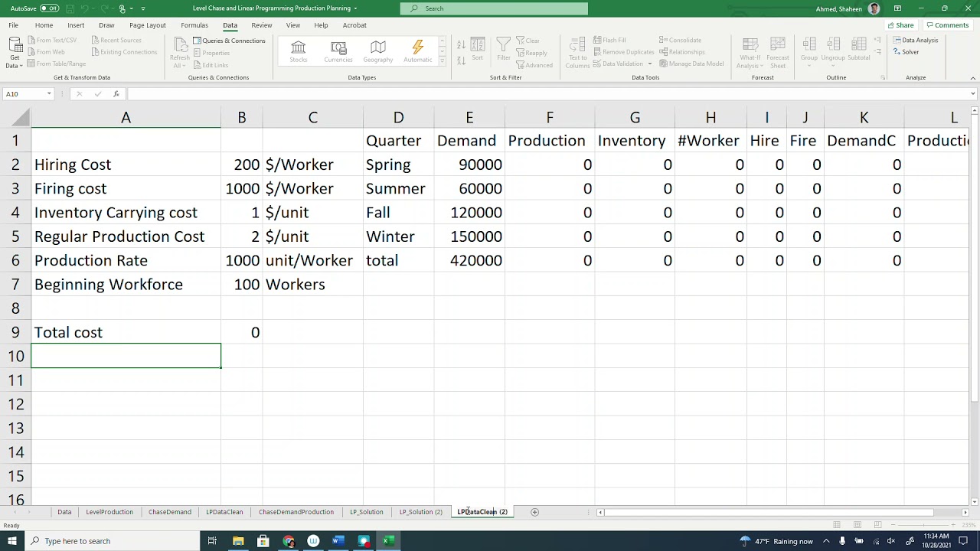Viewport: 980px width, 551px height.
Task: Open Word from the taskbar
Action: click(338, 541)
